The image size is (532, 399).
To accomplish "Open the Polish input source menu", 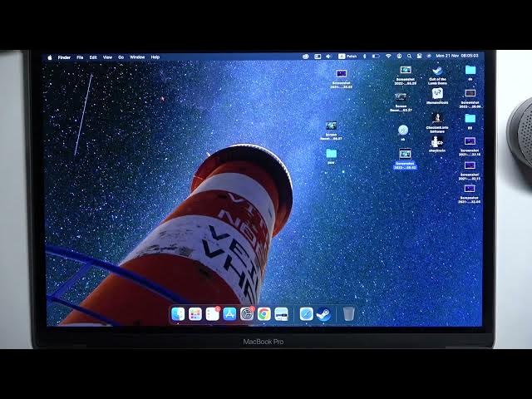I will click(347, 57).
